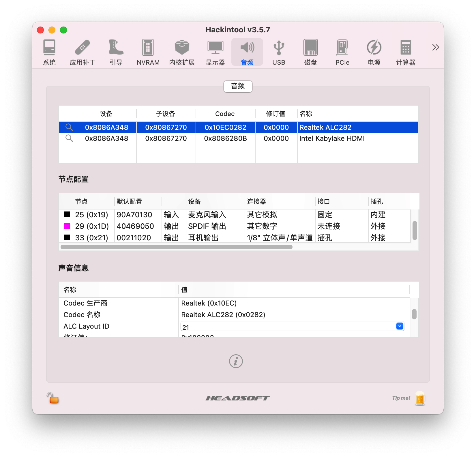Switch to the NVRAM section
Image resolution: width=476 pixels, height=457 pixels.
point(148,52)
